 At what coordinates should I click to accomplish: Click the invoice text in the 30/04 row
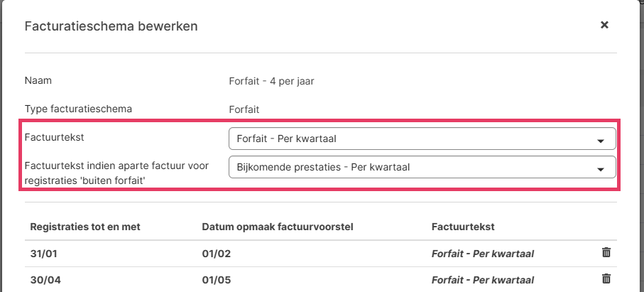(x=482, y=279)
